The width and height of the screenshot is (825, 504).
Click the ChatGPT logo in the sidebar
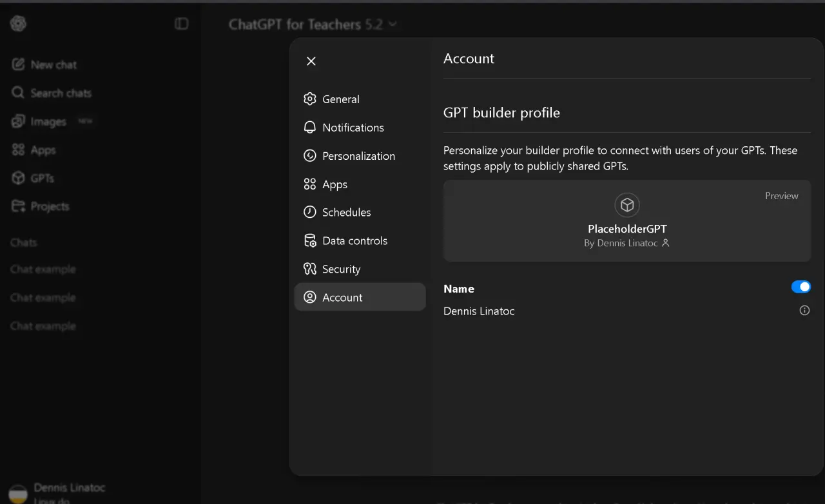point(18,24)
